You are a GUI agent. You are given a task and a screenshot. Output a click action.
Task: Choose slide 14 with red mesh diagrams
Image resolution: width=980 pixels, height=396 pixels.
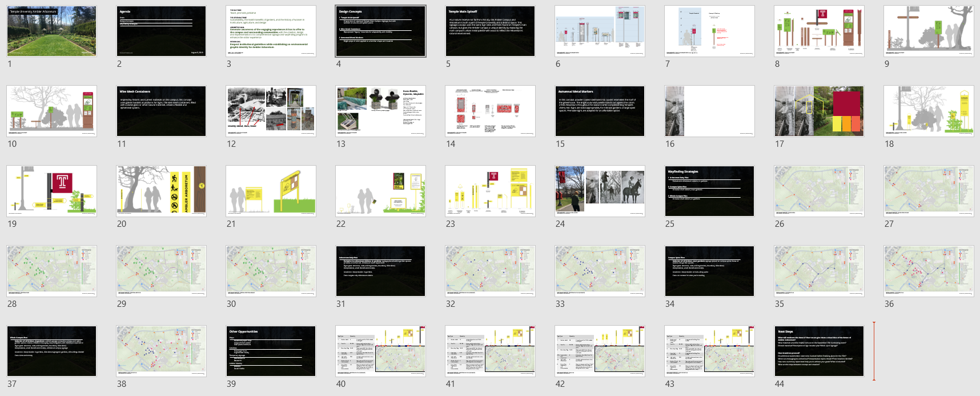(x=491, y=111)
